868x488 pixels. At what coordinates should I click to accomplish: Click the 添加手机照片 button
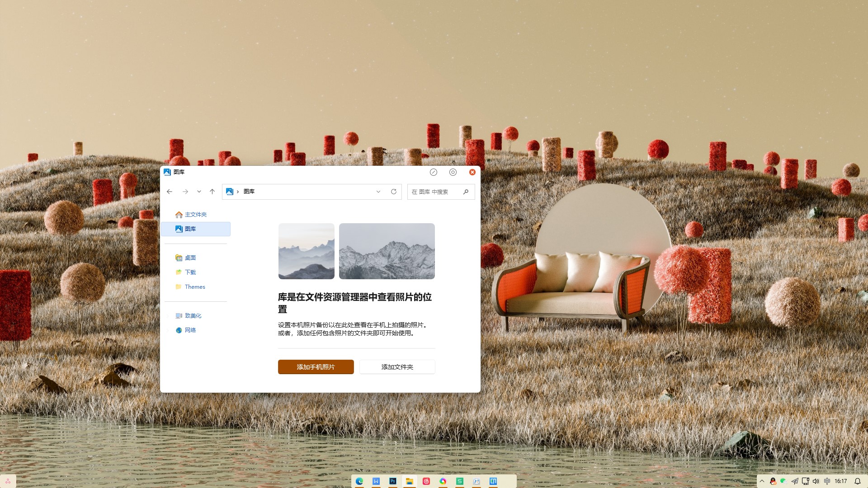(x=316, y=367)
